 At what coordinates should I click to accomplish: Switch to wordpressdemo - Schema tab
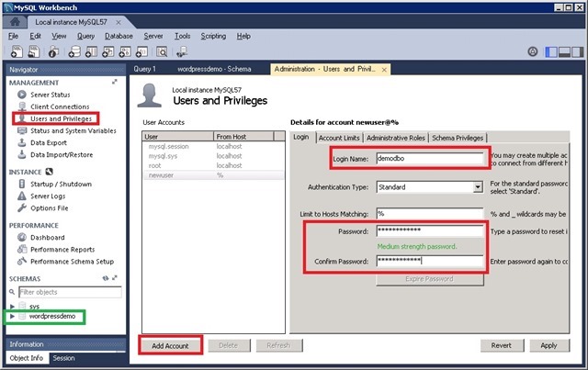[214, 69]
